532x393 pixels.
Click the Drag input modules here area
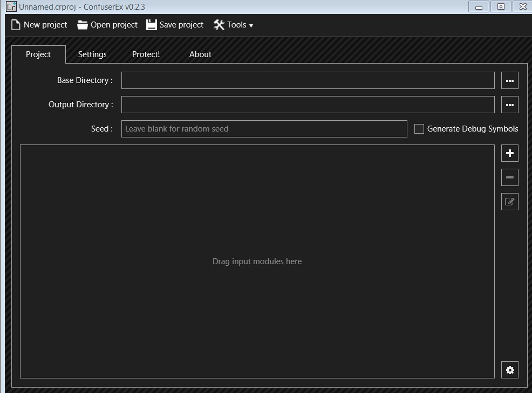257,261
